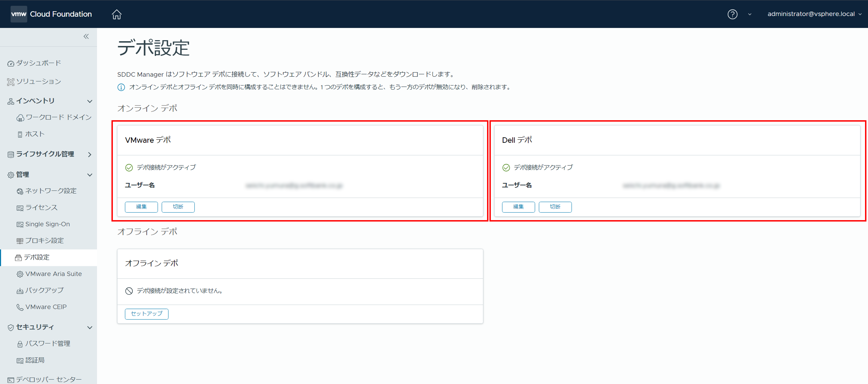This screenshot has width=868, height=384.
Task: Click 切断 button in Dell デポ card
Action: 555,207
